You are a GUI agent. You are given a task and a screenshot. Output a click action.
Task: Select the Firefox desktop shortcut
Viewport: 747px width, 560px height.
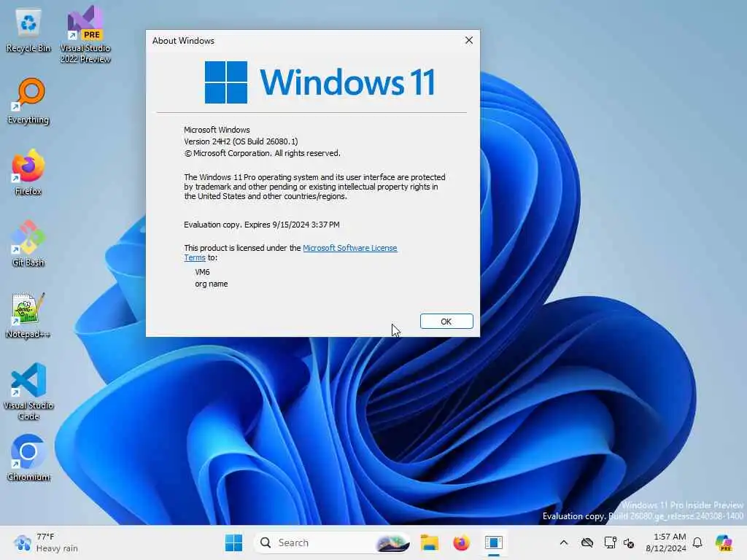coord(28,172)
